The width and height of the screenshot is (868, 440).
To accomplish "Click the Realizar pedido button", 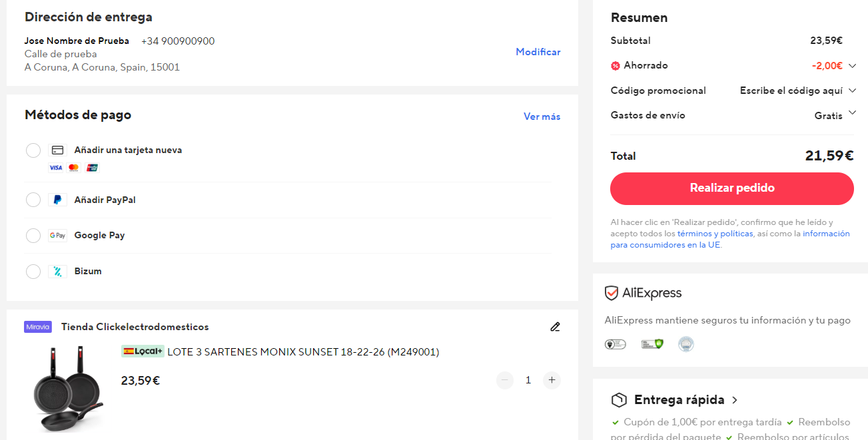I will [732, 188].
